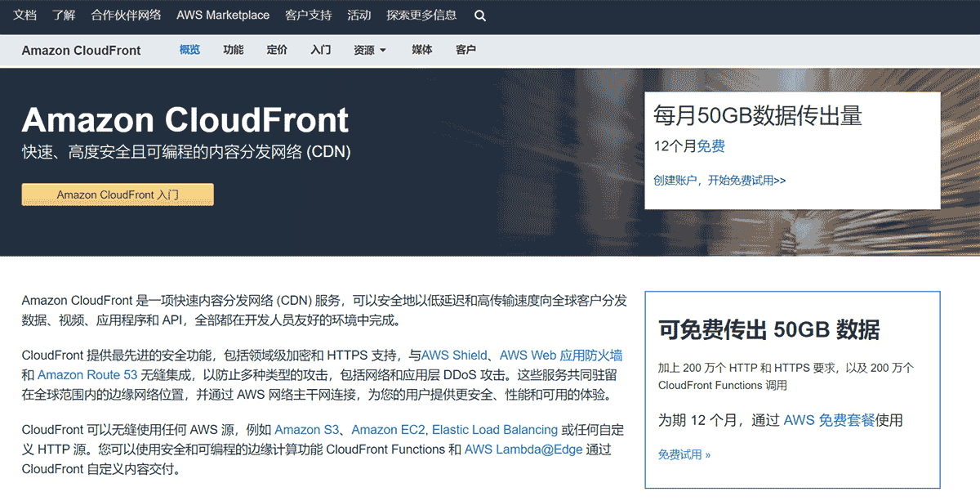Open the Amazon S3 link
Image resolution: width=980 pixels, height=501 pixels.
pyautogui.click(x=308, y=429)
